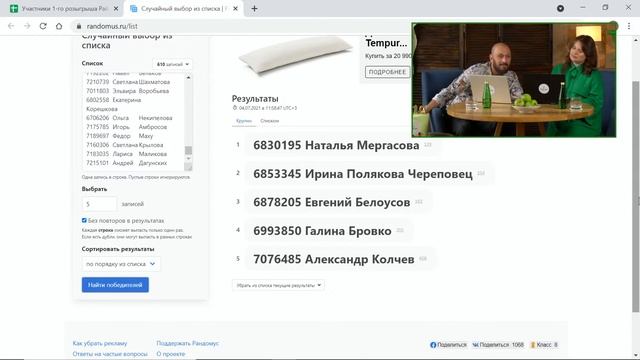
Task: Click the dark circular icon in title bar
Action: click(560, 8)
